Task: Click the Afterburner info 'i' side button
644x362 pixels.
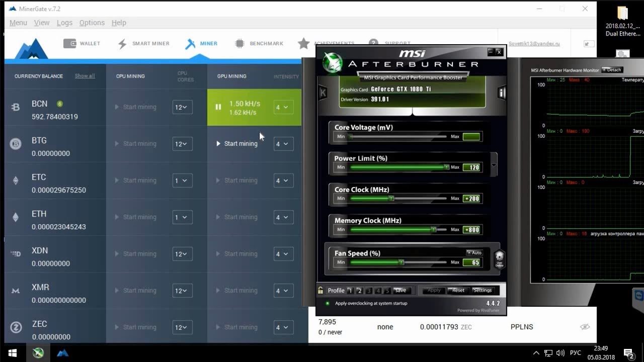Action: pos(501,93)
